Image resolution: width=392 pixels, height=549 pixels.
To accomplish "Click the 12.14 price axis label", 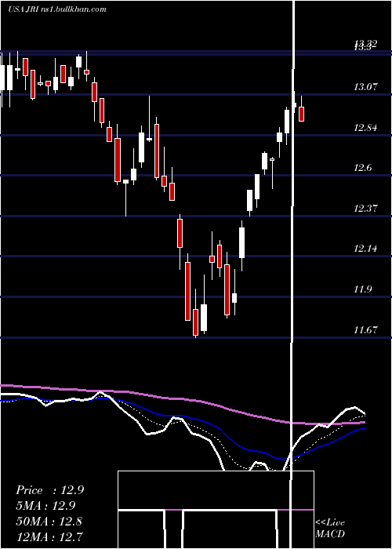I will (365, 249).
